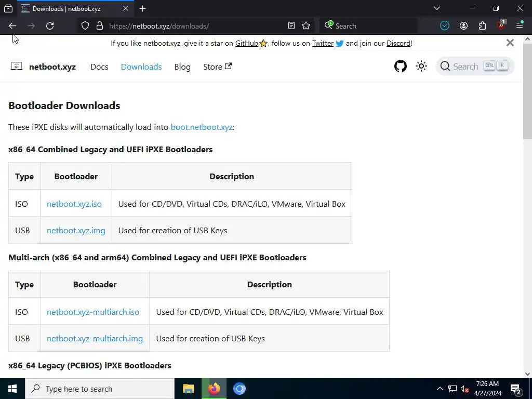Show hidden system tray icons

click(440, 389)
